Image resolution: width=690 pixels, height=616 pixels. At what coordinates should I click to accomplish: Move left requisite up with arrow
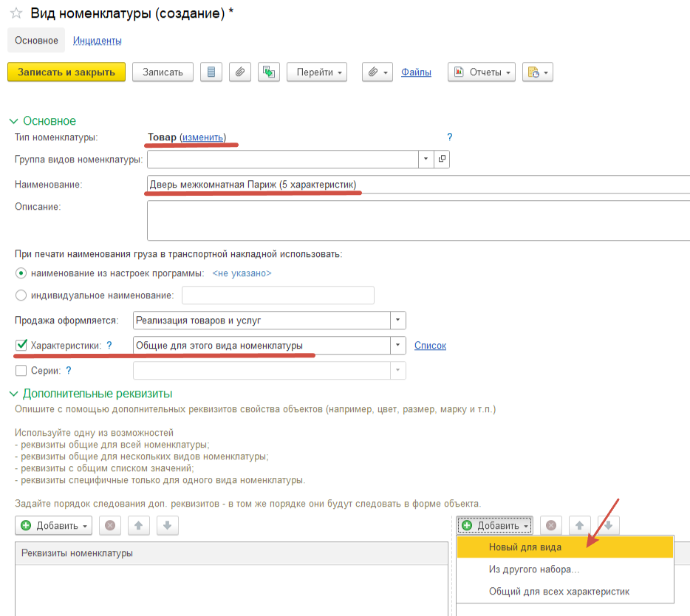(x=139, y=525)
